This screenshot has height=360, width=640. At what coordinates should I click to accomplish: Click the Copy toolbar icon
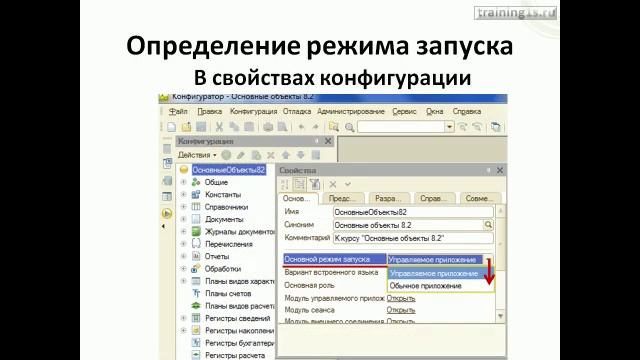(x=234, y=127)
